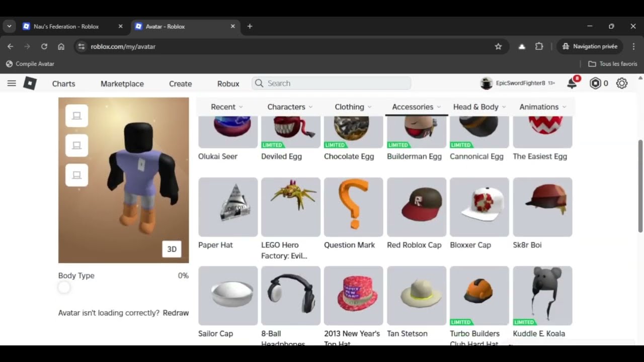Equip the Red Roblox Cap thumbnail
This screenshot has width=644, height=362.
click(417, 207)
